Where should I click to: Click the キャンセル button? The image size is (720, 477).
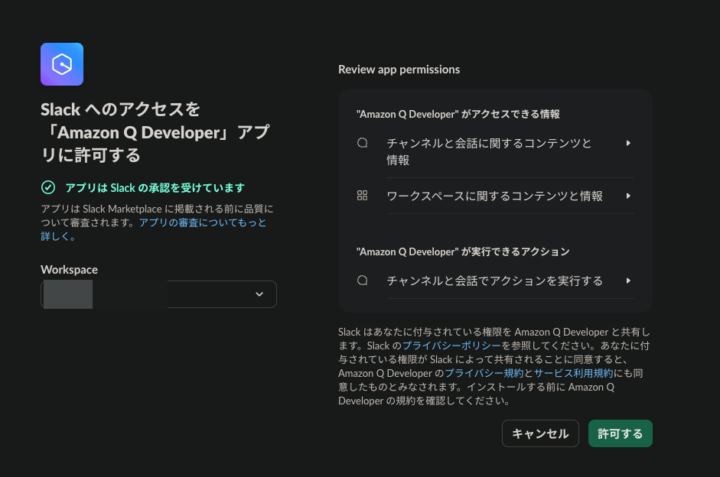point(540,433)
